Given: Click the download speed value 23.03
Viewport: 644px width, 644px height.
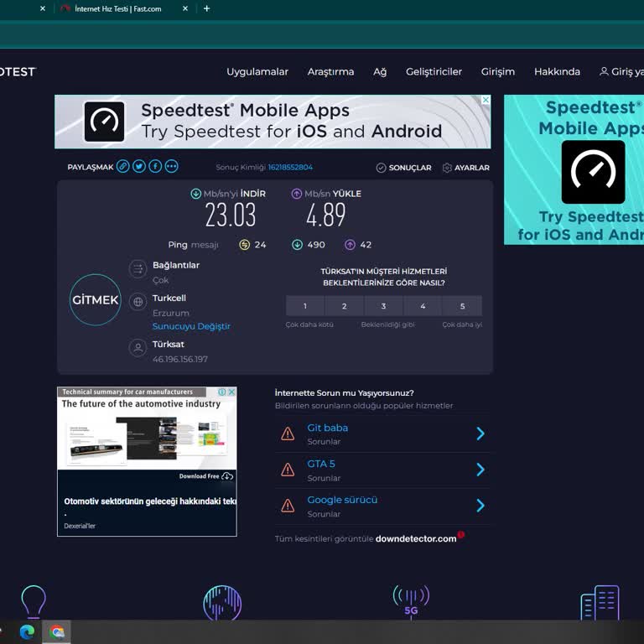Looking at the screenshot, I should click(231, 216).
